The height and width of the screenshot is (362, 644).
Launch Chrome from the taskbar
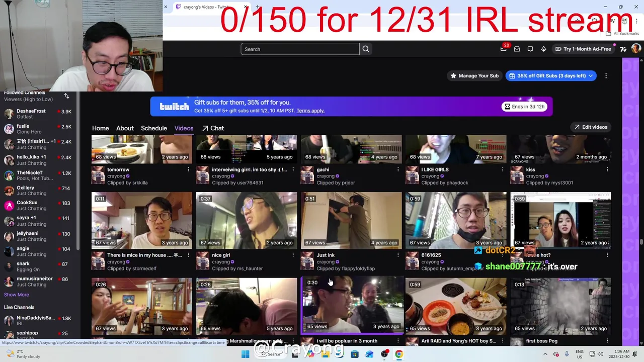pyautogui.click(x=398, y=354)
